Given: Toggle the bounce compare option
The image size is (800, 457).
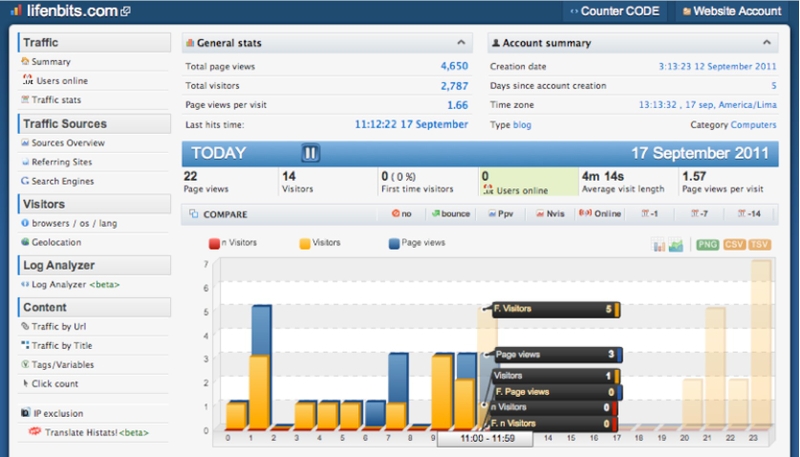Looking at the screenshot, I should [x=451, y=214].
